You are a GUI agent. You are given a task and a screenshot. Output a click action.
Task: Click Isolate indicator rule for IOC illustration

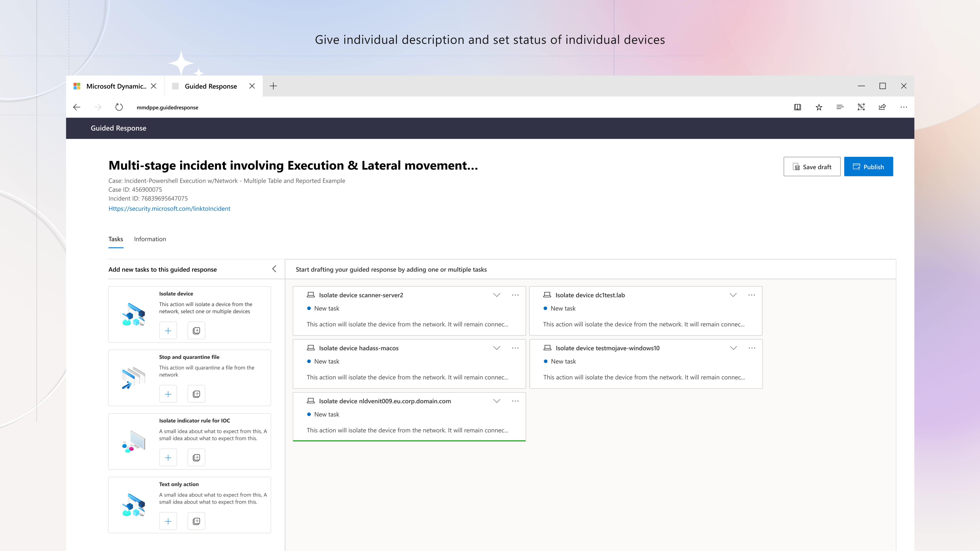coord(134,441)
